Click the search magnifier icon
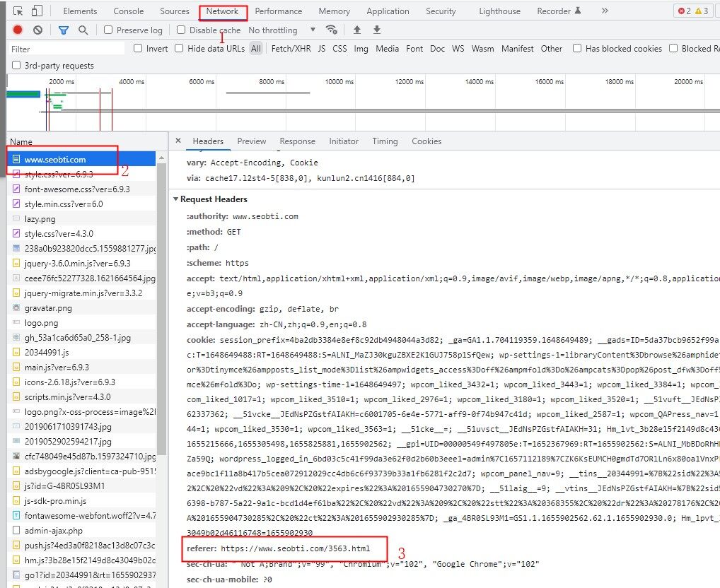This screenshot has height=588, width=720. point(83,30)
